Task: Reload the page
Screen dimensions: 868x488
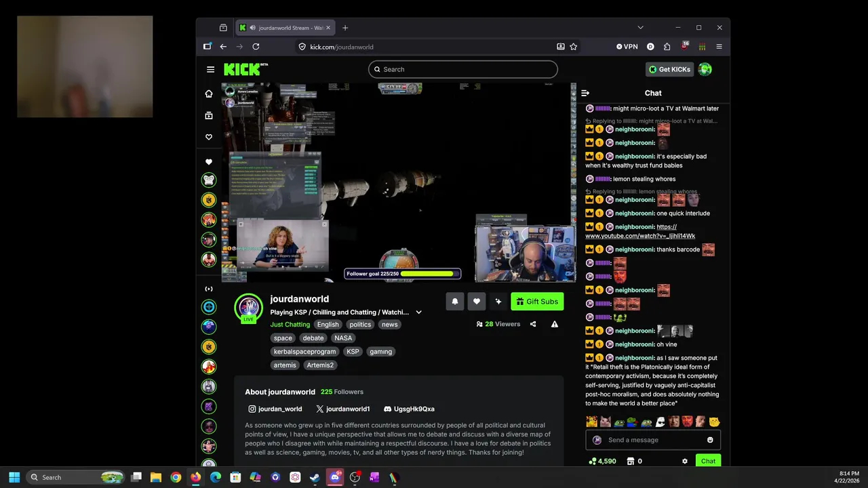Action: pos(256,47)
